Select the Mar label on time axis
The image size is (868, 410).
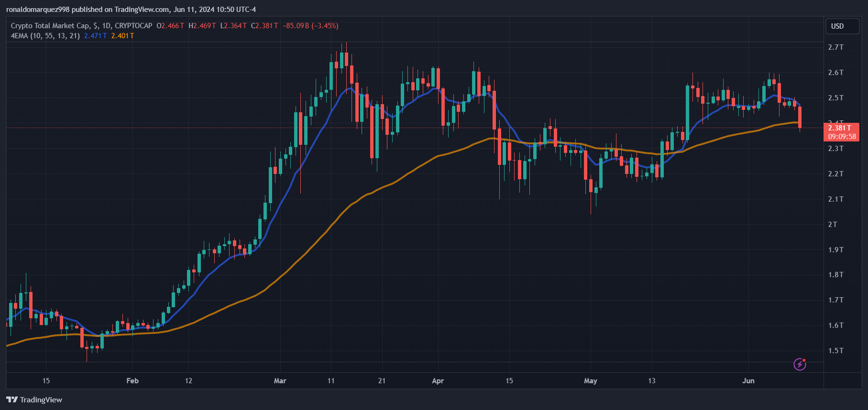point(280,381)
